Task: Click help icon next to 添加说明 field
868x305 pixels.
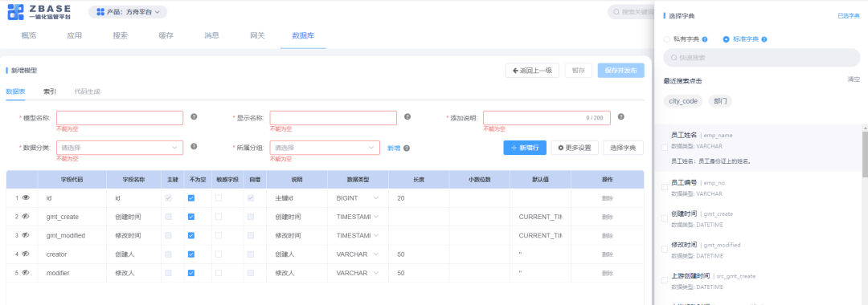Action: tap(621, 117)
